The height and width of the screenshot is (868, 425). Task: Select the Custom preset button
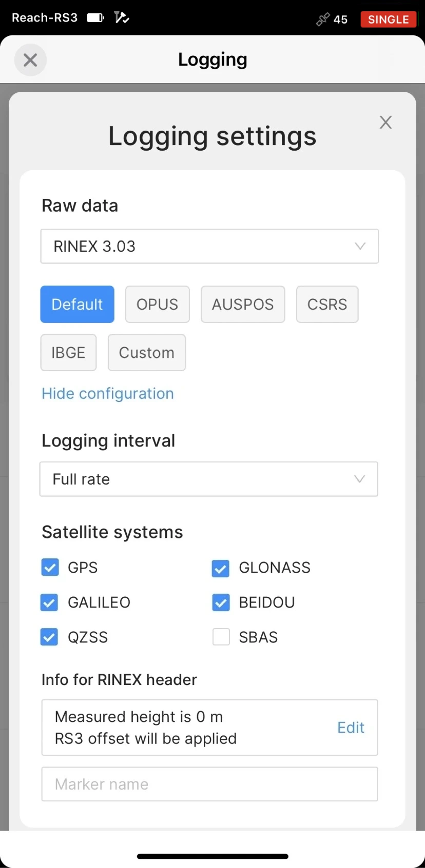[x=147, y=353]
